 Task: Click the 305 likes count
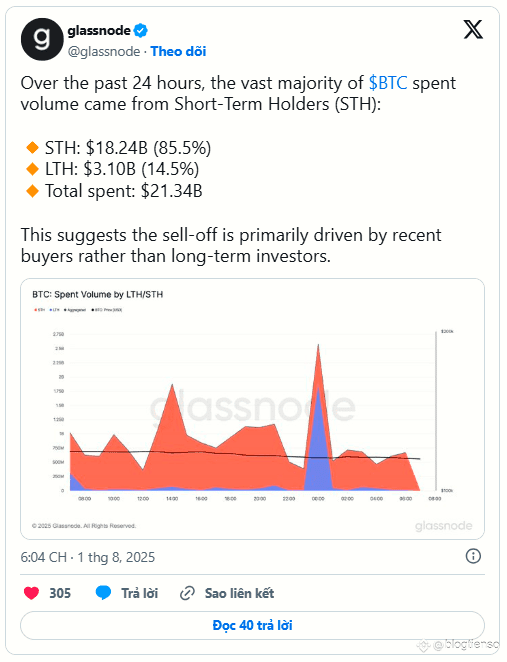60,593
